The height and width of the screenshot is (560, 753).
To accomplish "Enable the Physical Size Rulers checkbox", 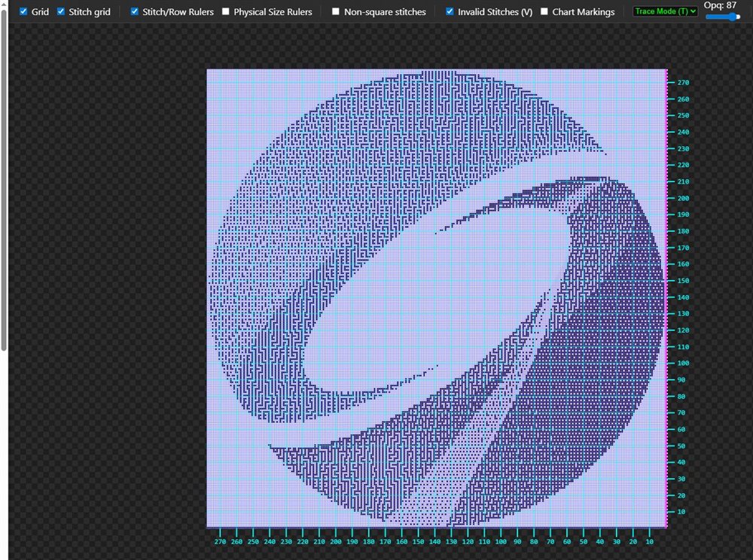I will tap(226, 11).
